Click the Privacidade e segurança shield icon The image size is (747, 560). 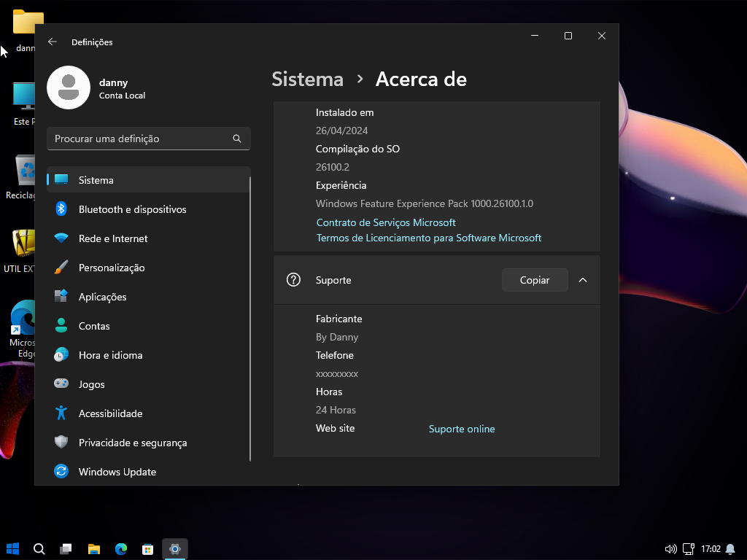point(61,442)
